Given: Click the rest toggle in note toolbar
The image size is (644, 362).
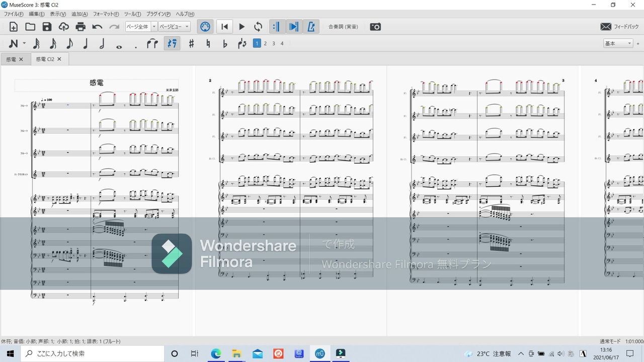Looking at the screenshot, I should (172, 44).
